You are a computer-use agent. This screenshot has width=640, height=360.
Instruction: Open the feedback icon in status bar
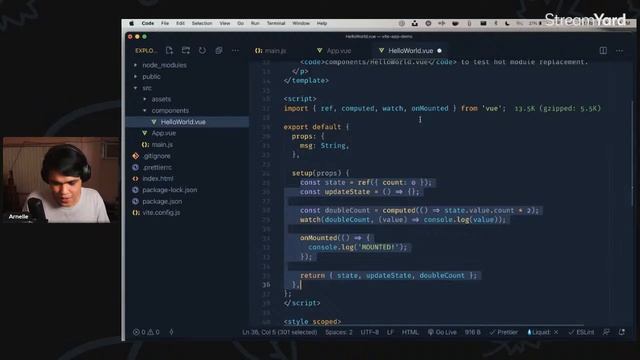point(606,332)
